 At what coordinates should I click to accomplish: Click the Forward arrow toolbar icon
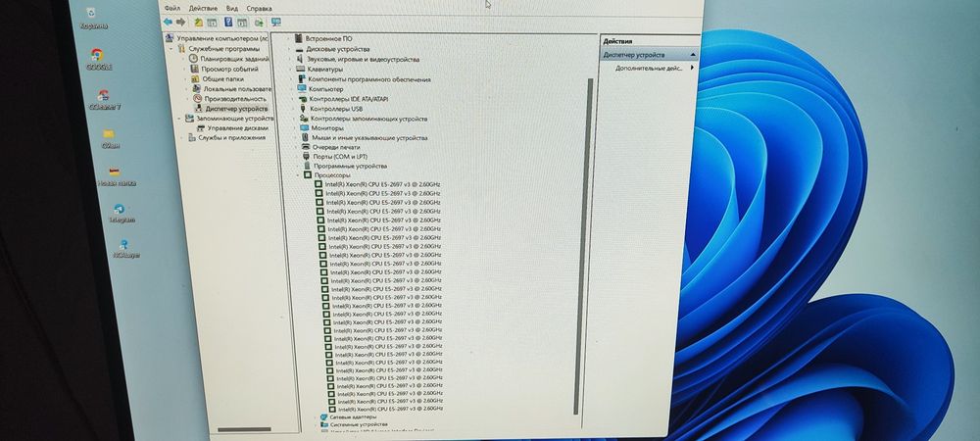pos(180,22)
